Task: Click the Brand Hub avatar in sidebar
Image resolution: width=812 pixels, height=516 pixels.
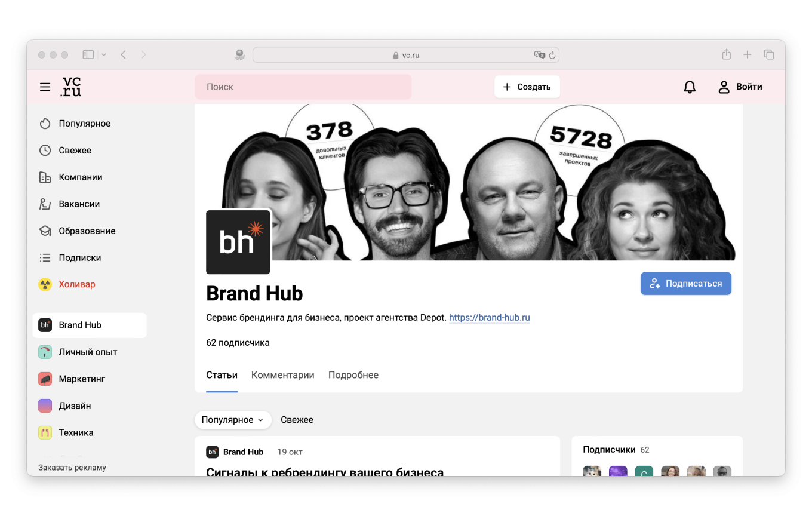Action: pyautogui.click(x=45, y=325)
